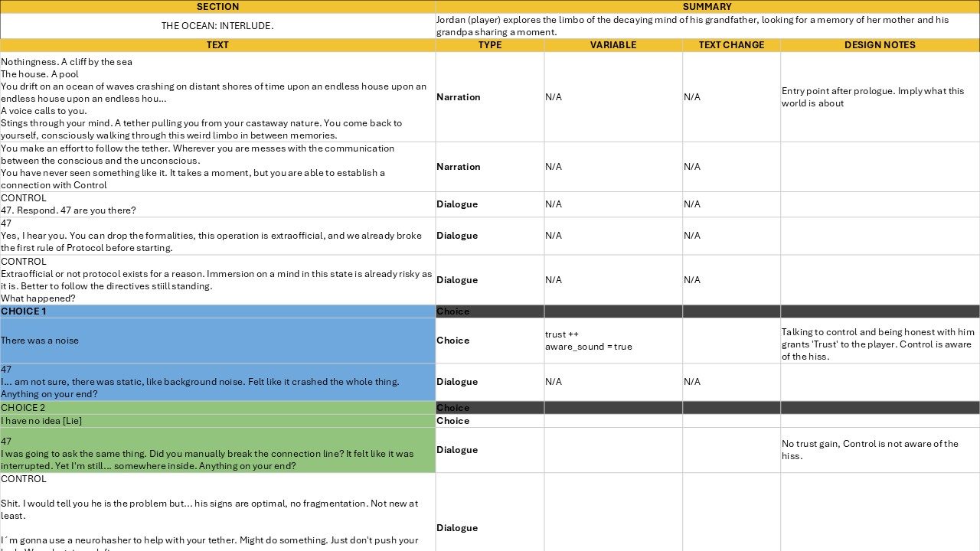Click the SECTION header cell

tap(217, 7)
